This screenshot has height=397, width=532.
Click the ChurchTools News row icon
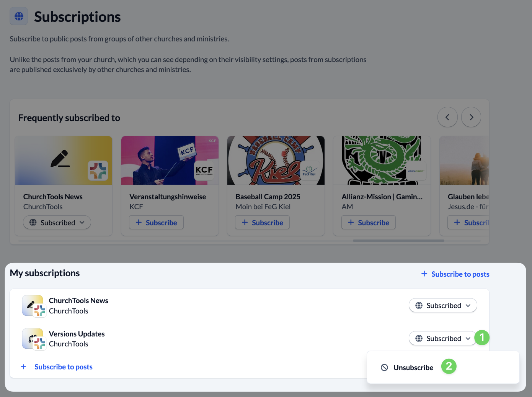(34, 306)
